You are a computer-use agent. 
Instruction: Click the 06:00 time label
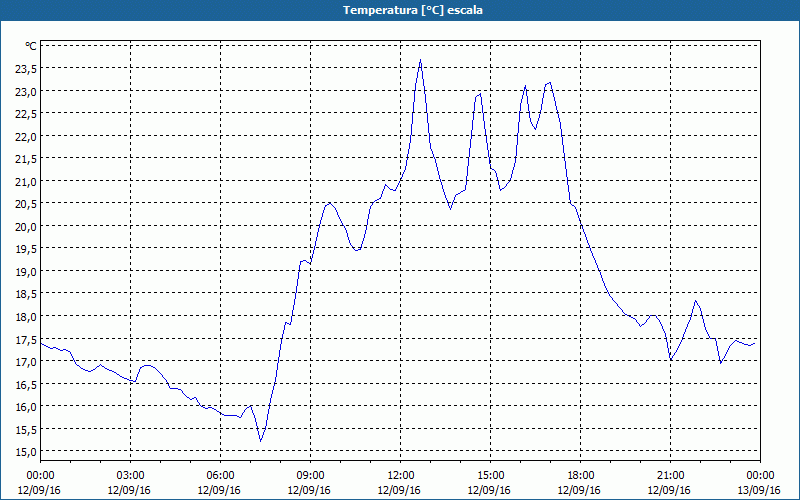point(220,476)
